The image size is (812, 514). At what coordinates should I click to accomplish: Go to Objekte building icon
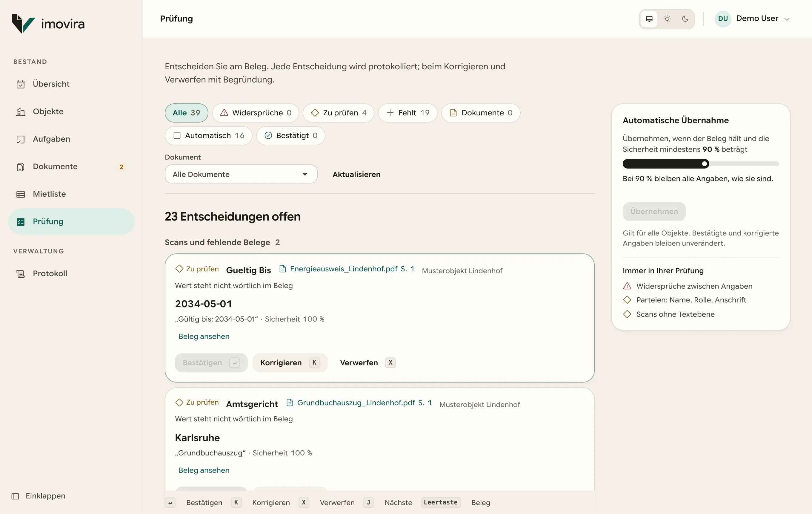pos(21,112)
